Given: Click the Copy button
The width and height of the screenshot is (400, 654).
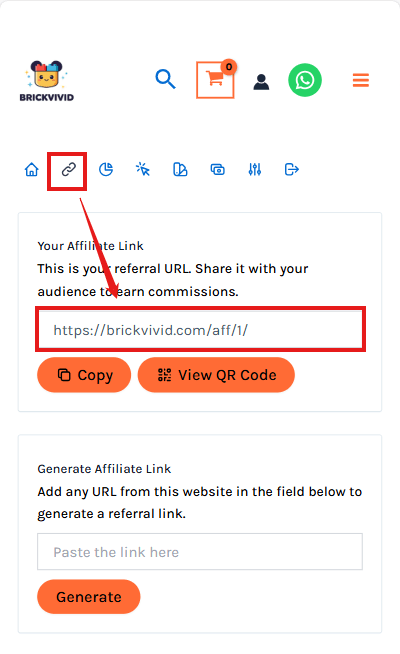Looking at the screenshot, I should [x=84, y=375].
